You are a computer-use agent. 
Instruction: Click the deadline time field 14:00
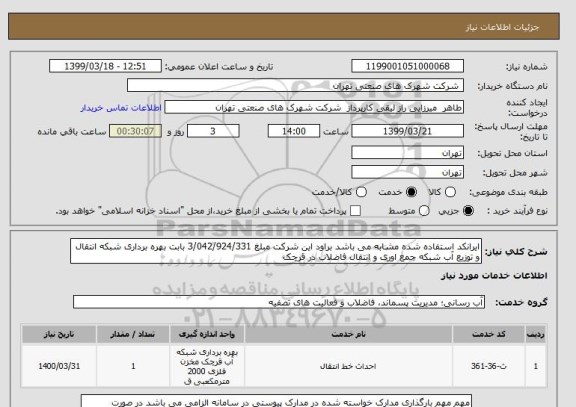click(294, 131)
